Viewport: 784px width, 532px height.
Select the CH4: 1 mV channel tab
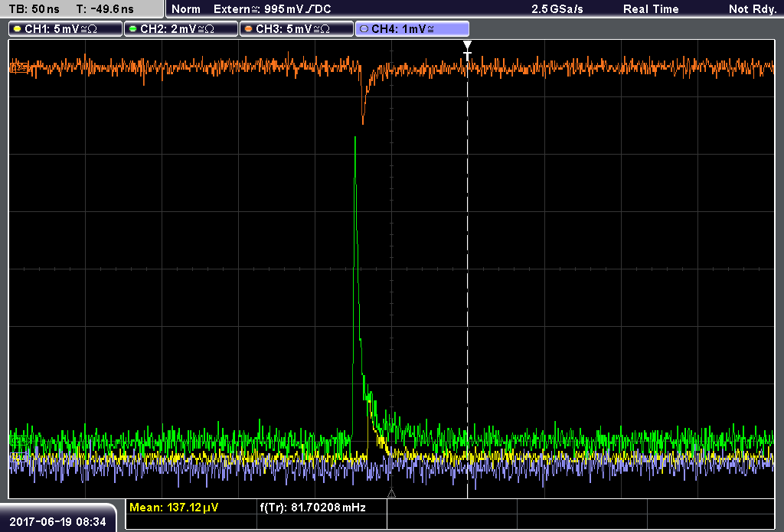(412, 29)
